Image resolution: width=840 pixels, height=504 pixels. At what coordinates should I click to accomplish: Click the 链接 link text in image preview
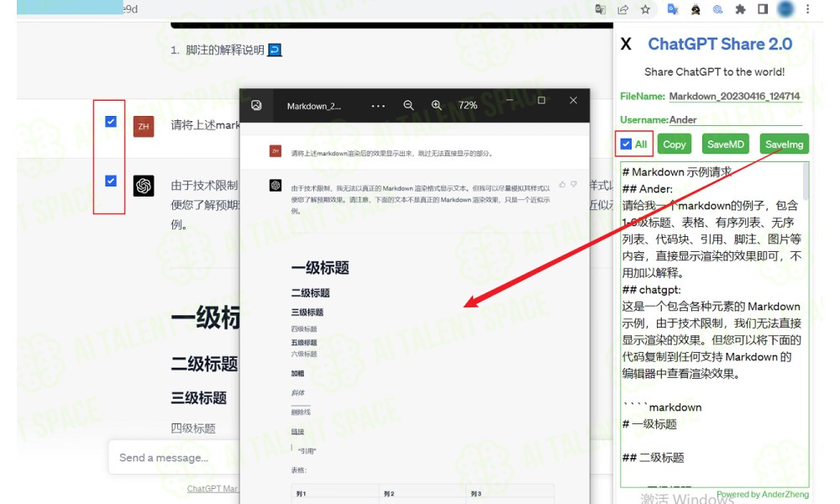(x=297, y=431)
